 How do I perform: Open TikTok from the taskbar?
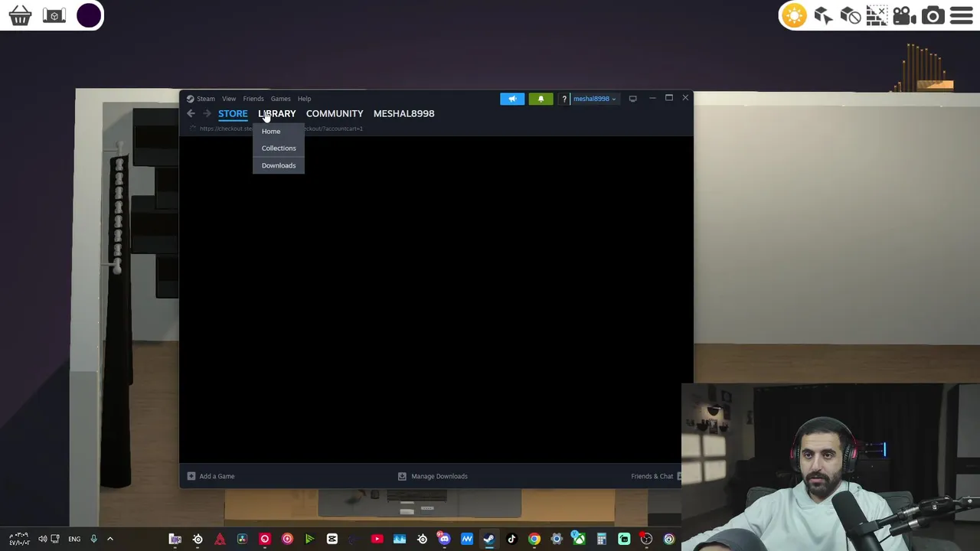[511, 540]
